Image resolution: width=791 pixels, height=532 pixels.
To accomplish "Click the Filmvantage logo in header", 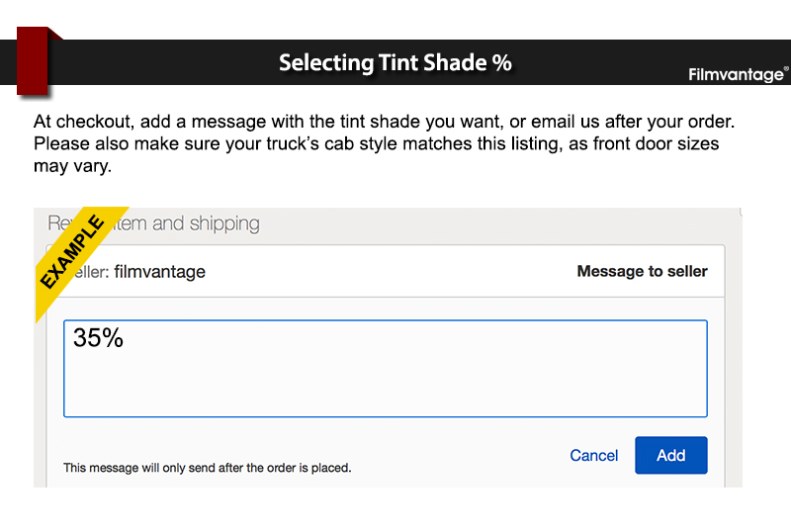I will 735,75.
